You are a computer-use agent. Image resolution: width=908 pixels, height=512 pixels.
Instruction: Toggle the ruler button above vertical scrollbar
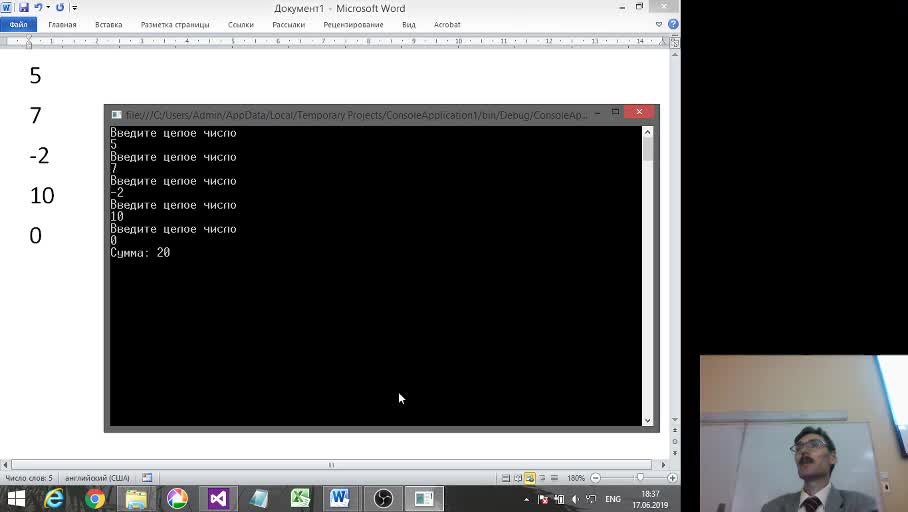click(x=675, y=42)
